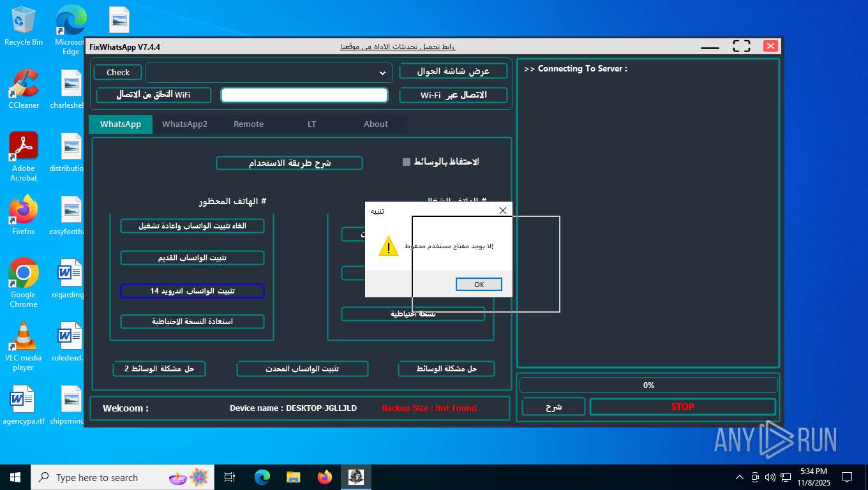This screenshot has height=490, width=868.
Task: Expand the device selection dropdown
Action: 382,73
